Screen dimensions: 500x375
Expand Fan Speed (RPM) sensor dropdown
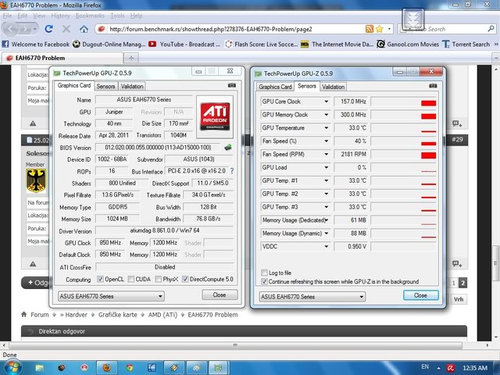point(326,154)
